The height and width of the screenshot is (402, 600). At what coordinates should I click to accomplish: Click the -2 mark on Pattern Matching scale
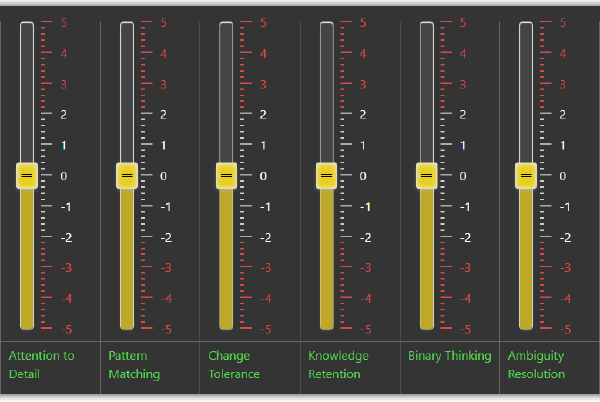pos(165,237)
